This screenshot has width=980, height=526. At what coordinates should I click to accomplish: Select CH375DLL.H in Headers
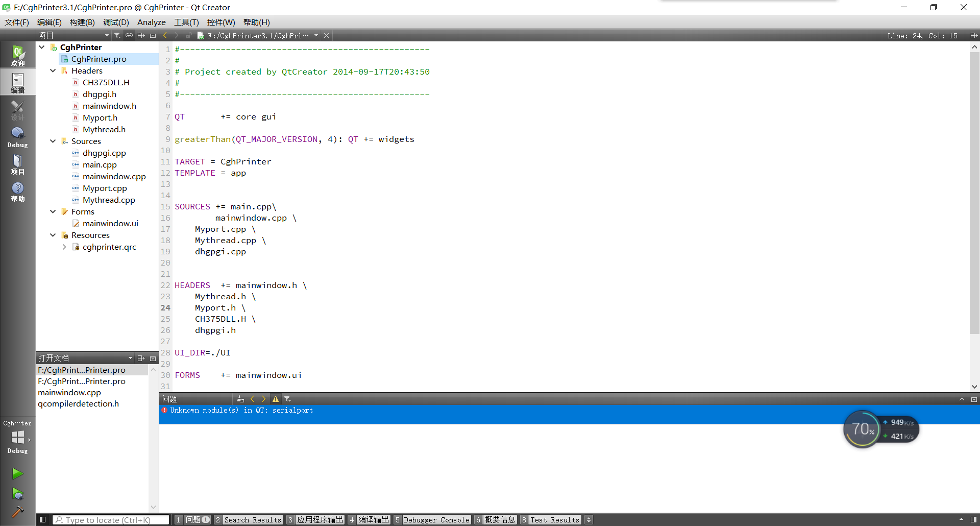pos(106,82)
